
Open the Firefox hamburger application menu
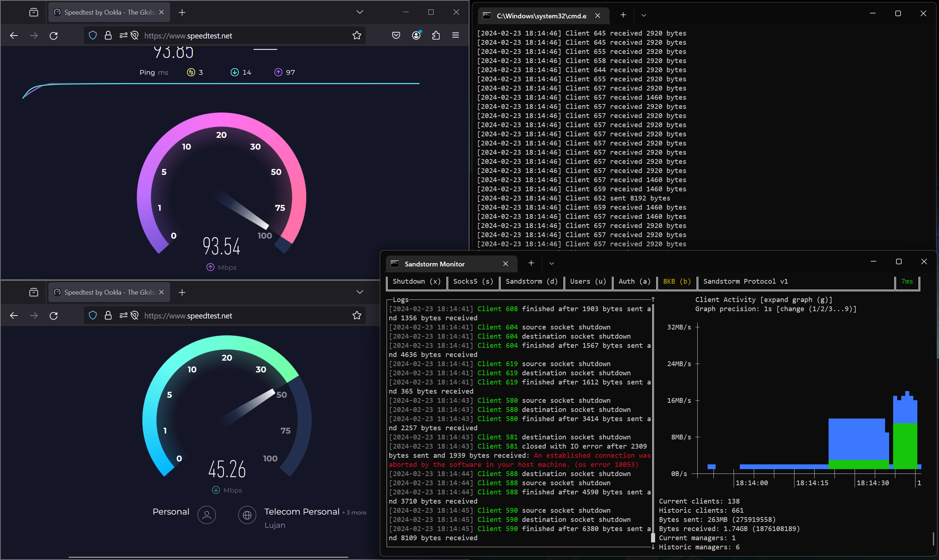pyautogui.click(x=456, y=36)
